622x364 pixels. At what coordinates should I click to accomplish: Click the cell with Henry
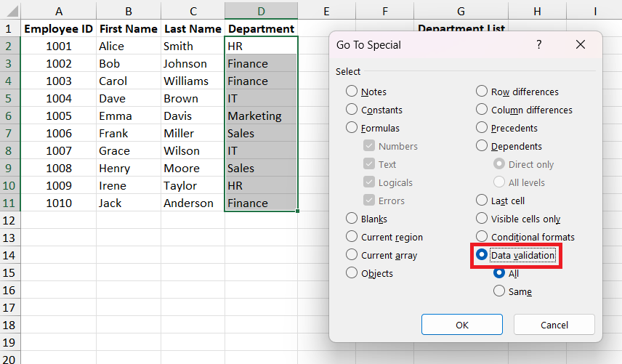(129, 168)
